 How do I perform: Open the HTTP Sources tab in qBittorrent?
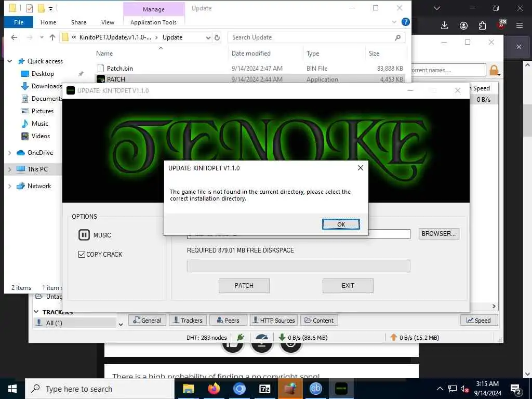point(274,320)
